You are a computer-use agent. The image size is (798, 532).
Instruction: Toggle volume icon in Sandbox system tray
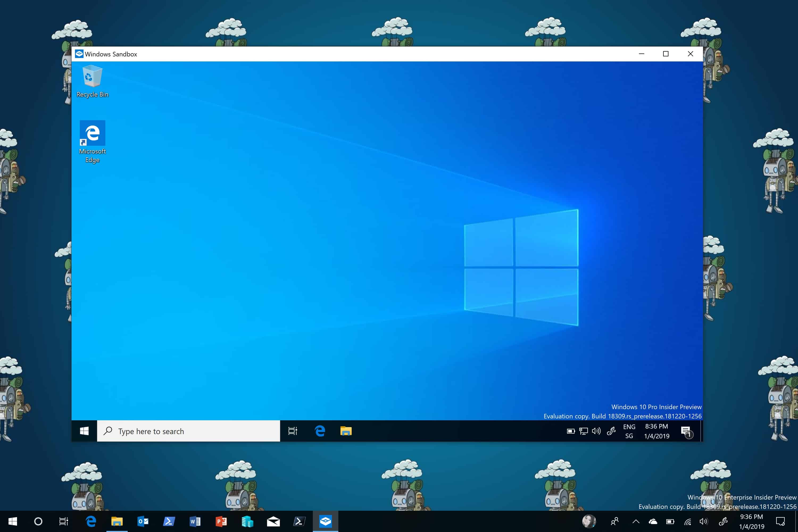click(x=596, y=431)
